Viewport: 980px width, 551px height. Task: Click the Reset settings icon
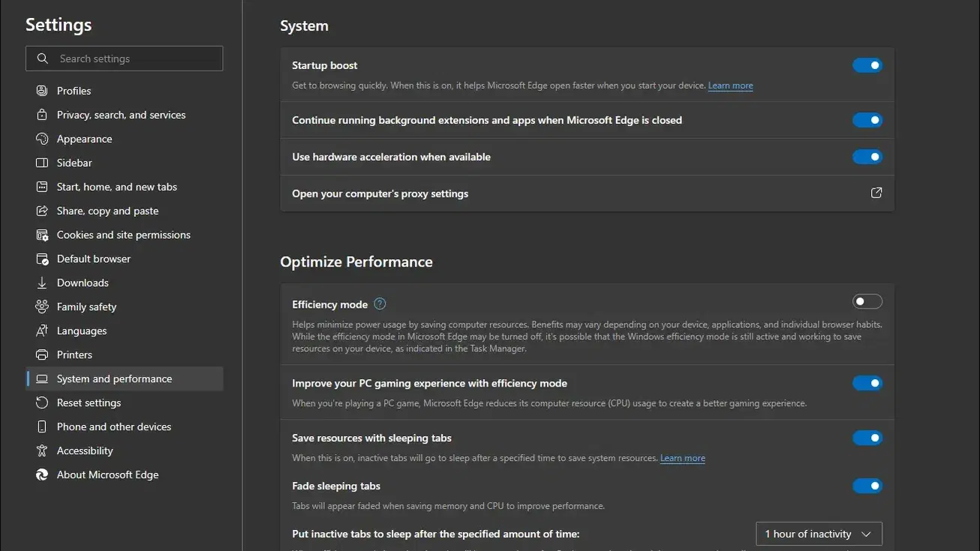[42, 403]
